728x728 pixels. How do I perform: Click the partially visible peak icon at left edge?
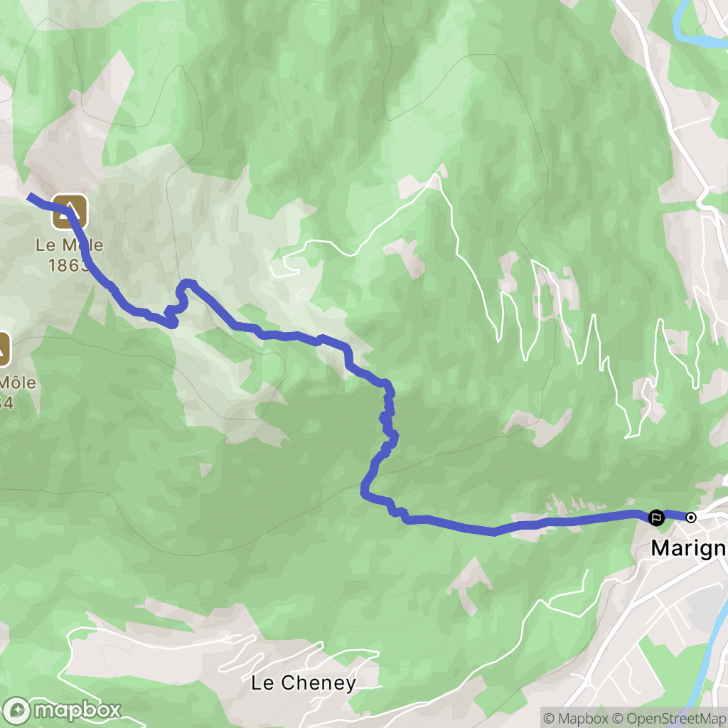click(4, 349)
